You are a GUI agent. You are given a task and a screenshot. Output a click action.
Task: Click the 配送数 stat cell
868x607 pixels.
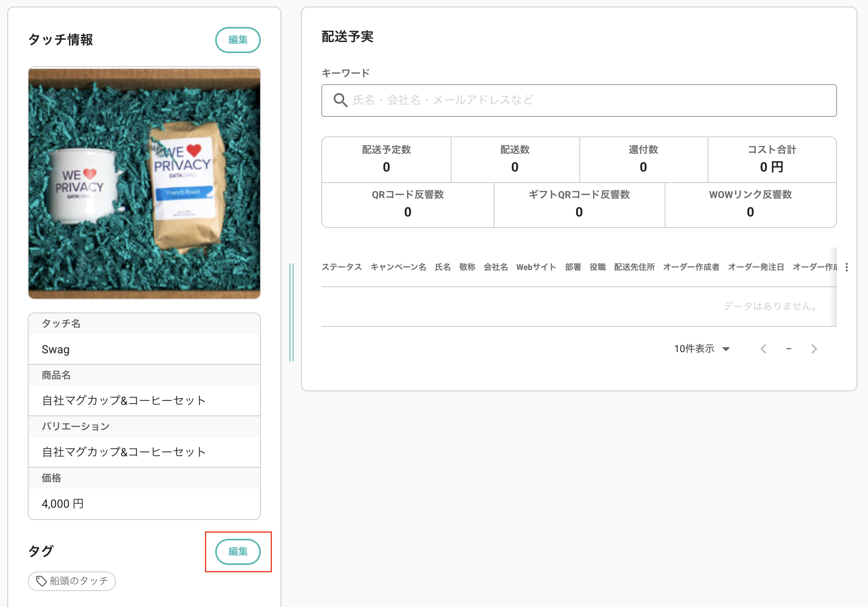[515, 160]
